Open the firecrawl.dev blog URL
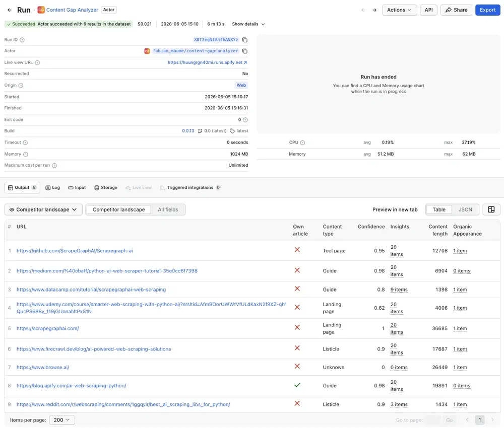The image size is (504, 428). coord(94,349)
